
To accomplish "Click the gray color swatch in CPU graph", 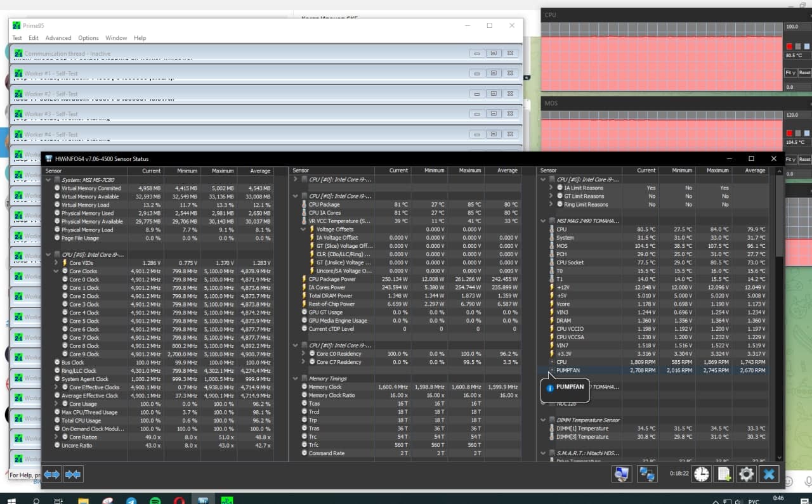I will (x=798, y=46).
